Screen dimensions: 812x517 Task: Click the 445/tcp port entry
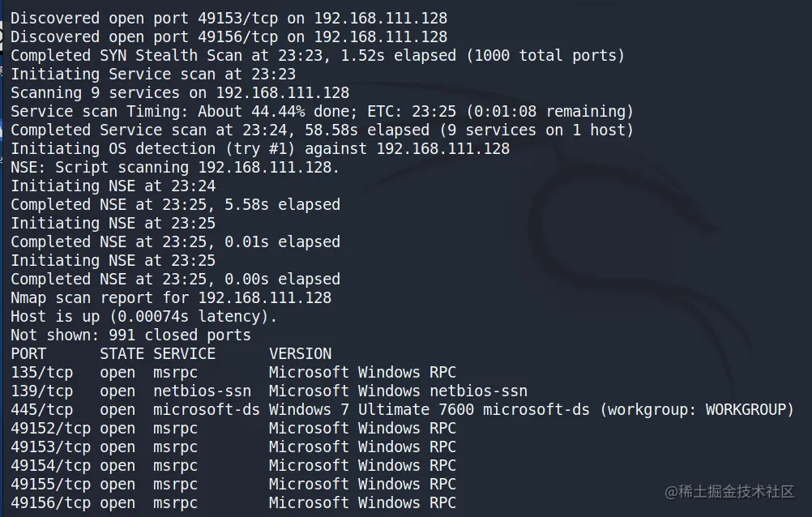coord(41,410)
